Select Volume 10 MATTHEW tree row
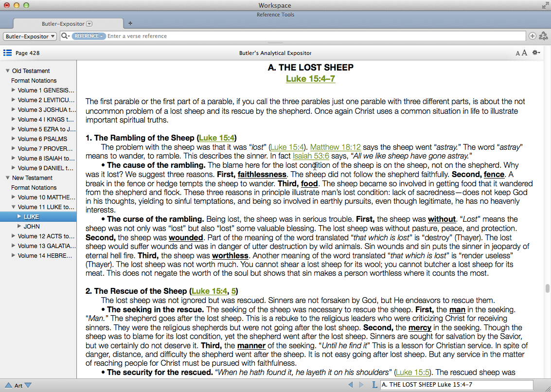 [x=38, y=197]
